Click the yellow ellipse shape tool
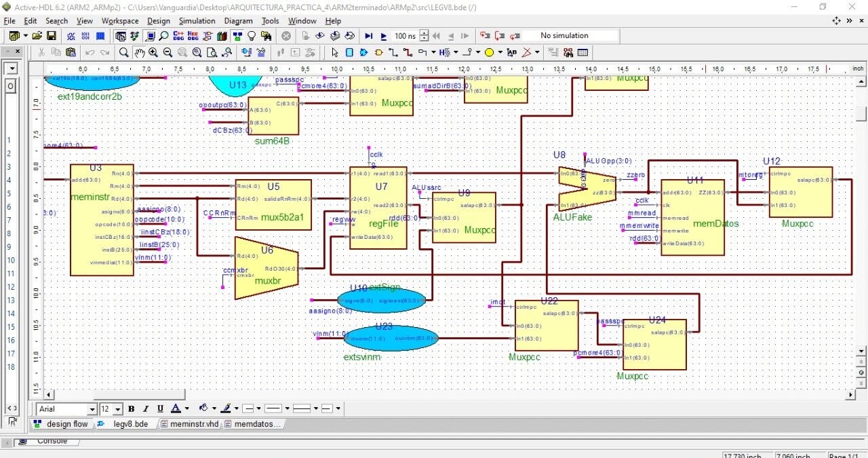 coord(489,52)
